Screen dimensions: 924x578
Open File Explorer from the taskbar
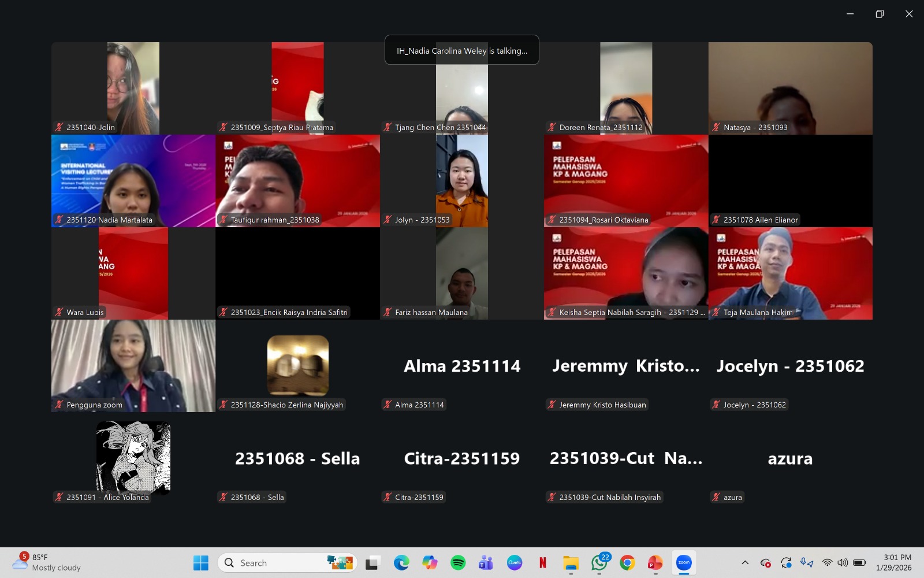(x=571, y=563)
